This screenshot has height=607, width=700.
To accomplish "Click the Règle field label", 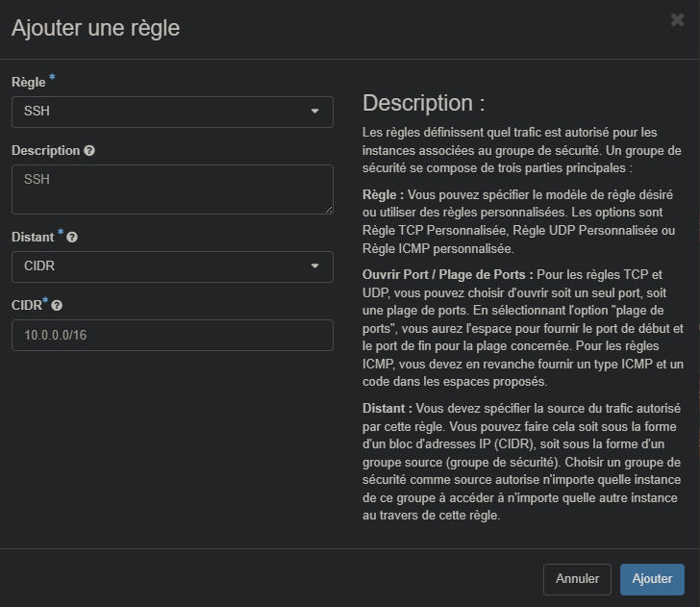I will 28,83.
